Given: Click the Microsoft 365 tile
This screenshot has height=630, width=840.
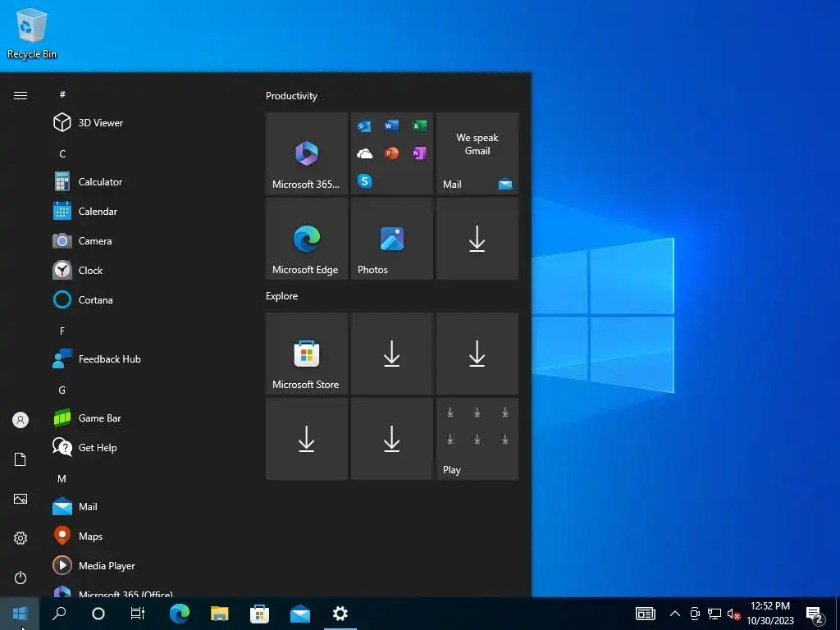Looking at the screenshot, I should (307, 153).
